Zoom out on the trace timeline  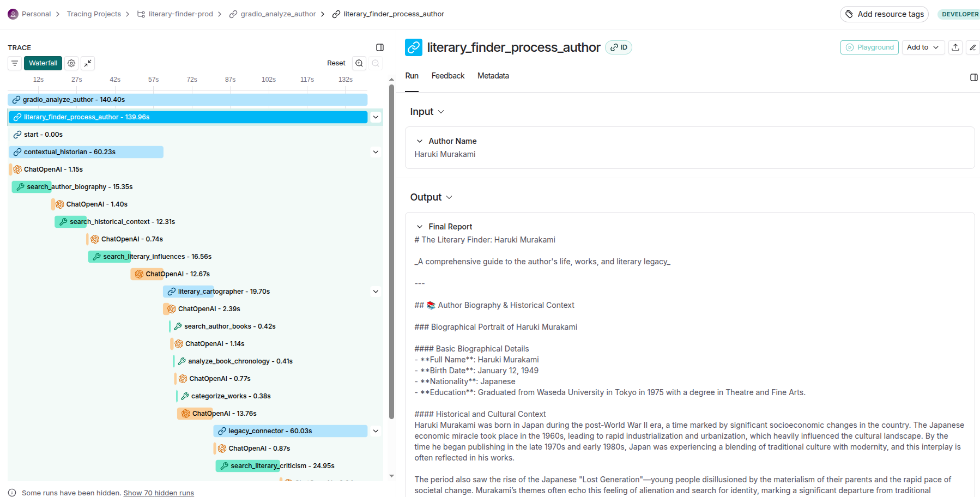coord(375,63)
